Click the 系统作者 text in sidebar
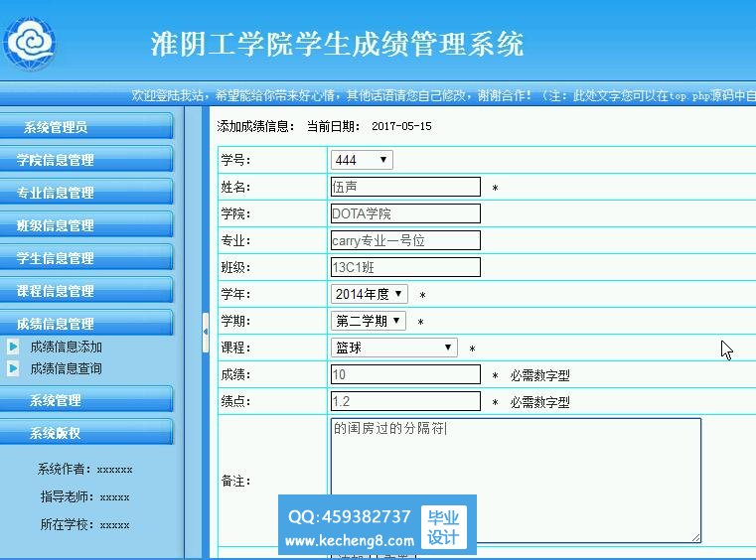The height and width of the screenshot is (560, 756). (84, 469)
